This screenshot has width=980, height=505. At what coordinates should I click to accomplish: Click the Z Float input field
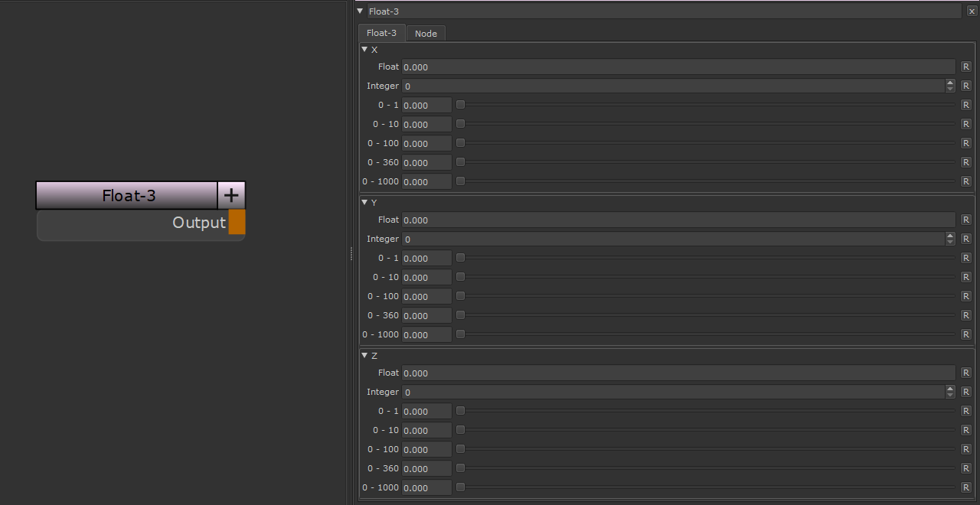(678, 373)
